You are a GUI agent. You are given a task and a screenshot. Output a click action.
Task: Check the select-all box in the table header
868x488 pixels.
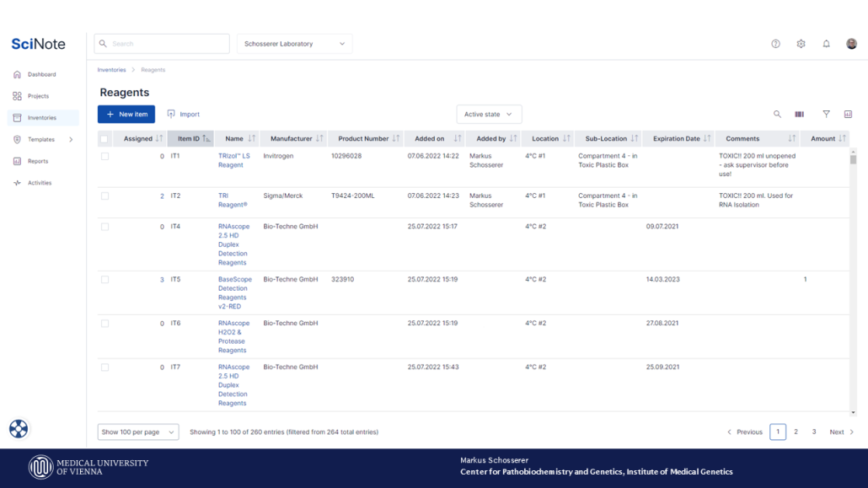coord(105,137)
